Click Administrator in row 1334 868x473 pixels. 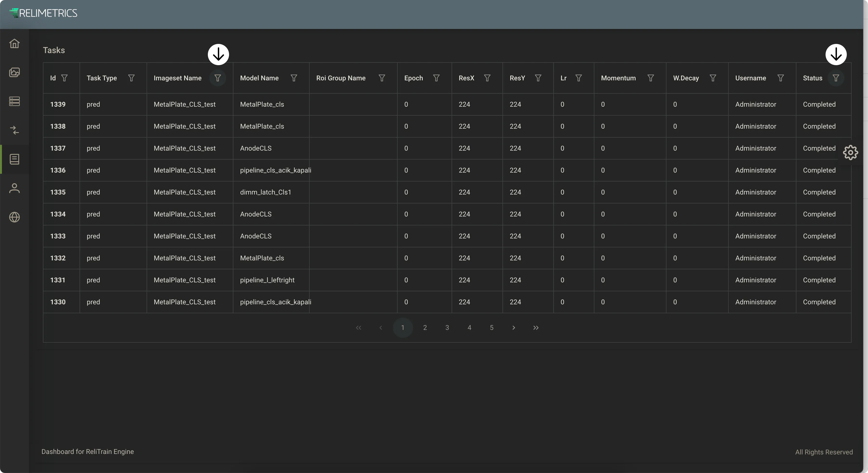pyautogui.click(x=756, y=214)
